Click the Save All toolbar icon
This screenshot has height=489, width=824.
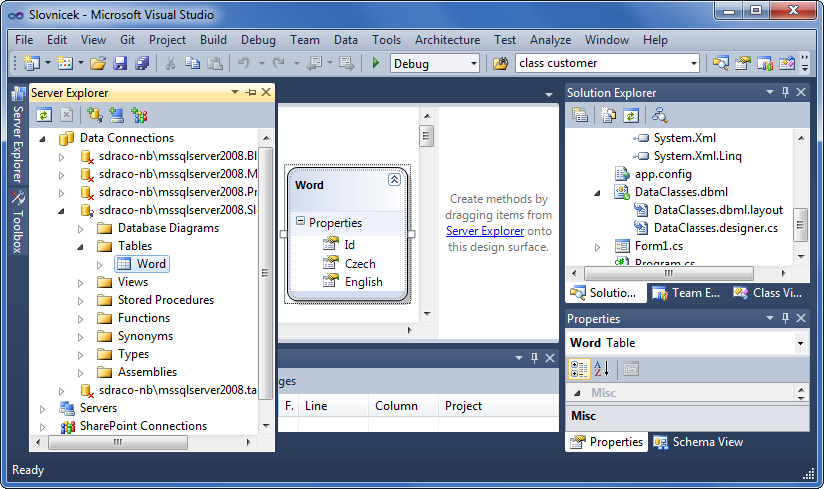(x=141, y=63)
